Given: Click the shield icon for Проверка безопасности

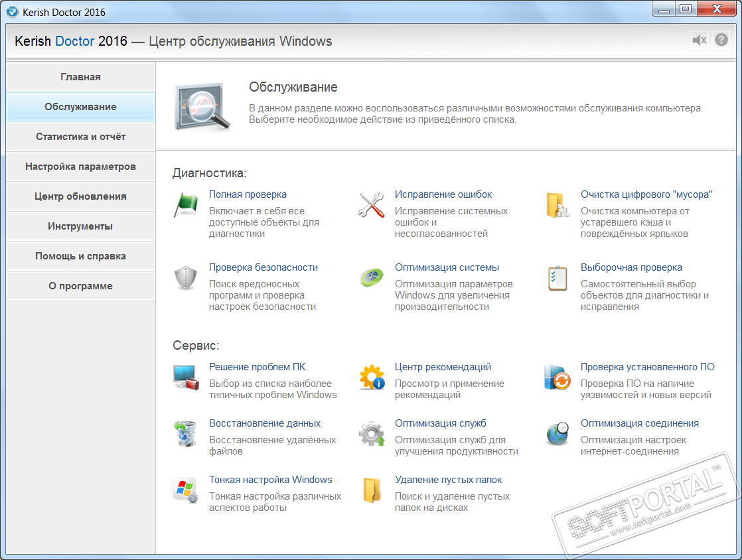Looking at the screenshot, I should tap(186, 277).
